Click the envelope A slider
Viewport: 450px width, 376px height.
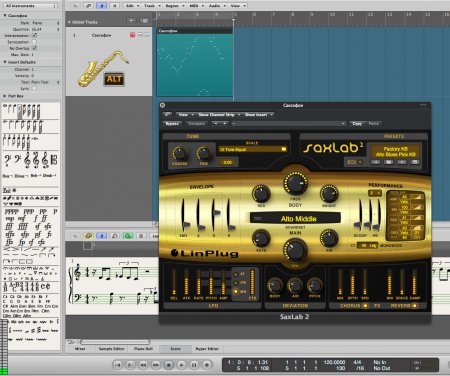(199, 215)
